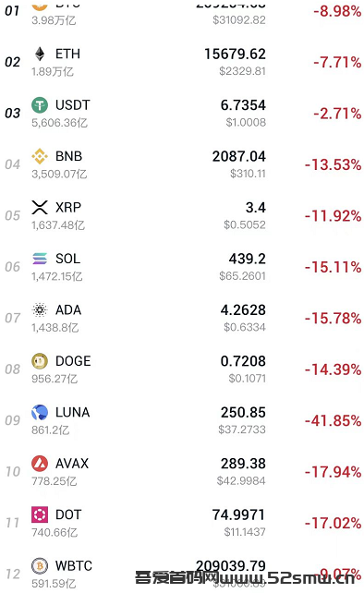Select BNB change -13.53%
364x593 pixels.
333,164
